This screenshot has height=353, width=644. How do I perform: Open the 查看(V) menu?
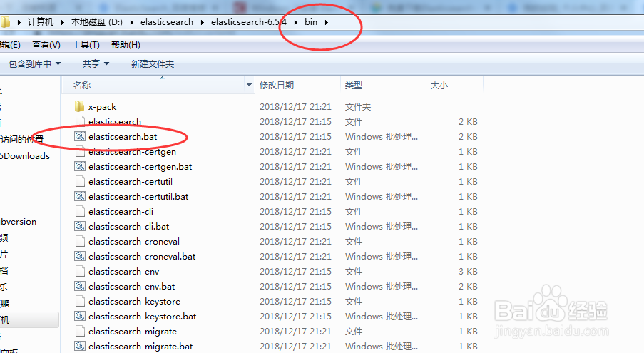(x=46, y=45)
